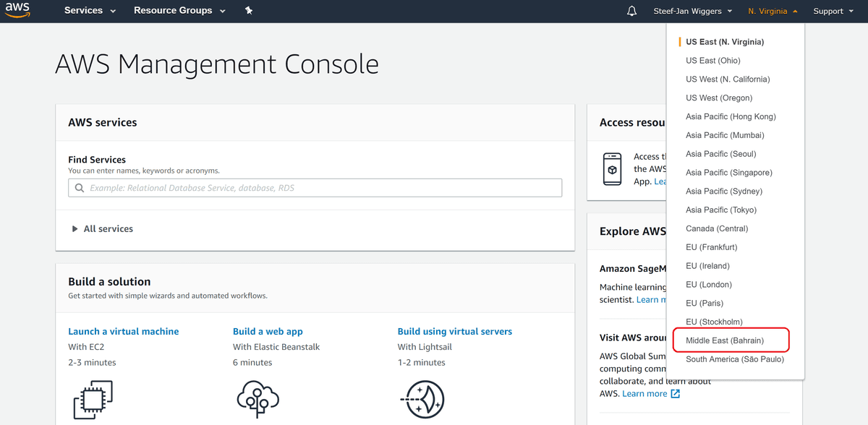Click the pin shortcuts icon
868x425 pixels.
coord(249,11)
